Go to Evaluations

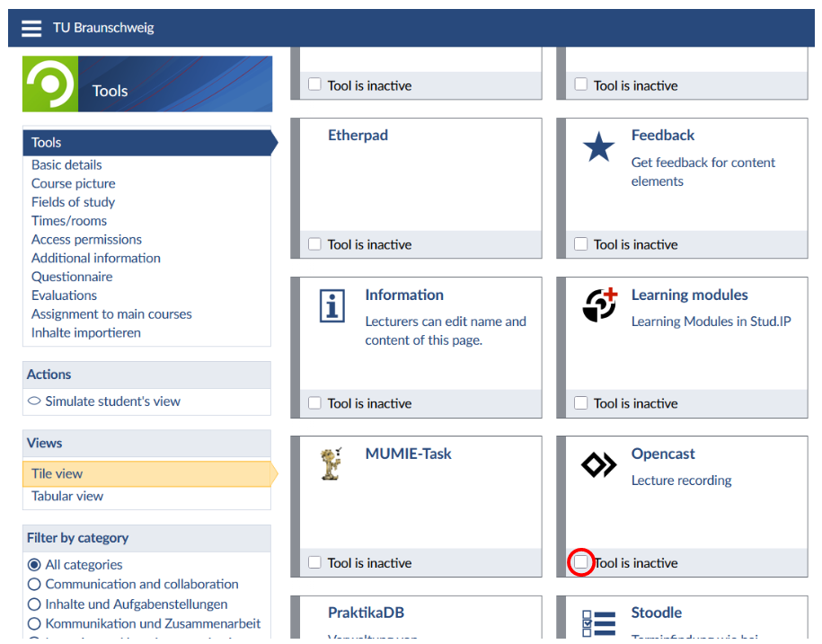coord(64,296)
